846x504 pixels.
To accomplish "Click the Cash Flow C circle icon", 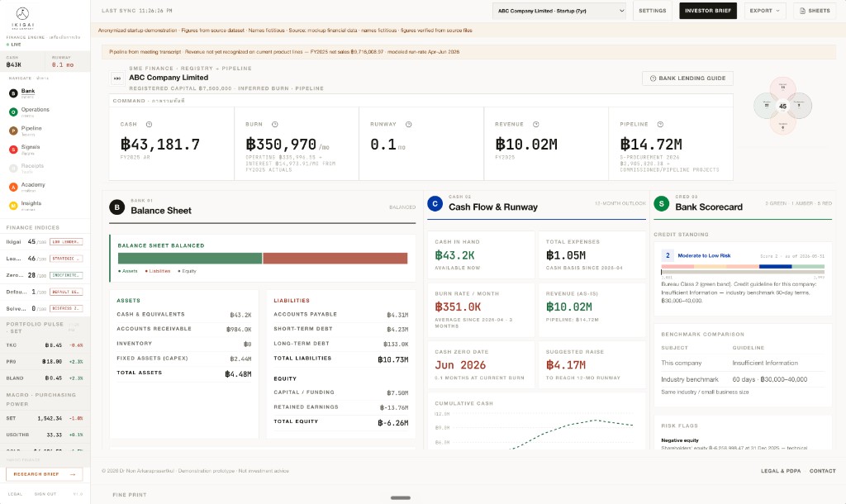I will point(435,203).
